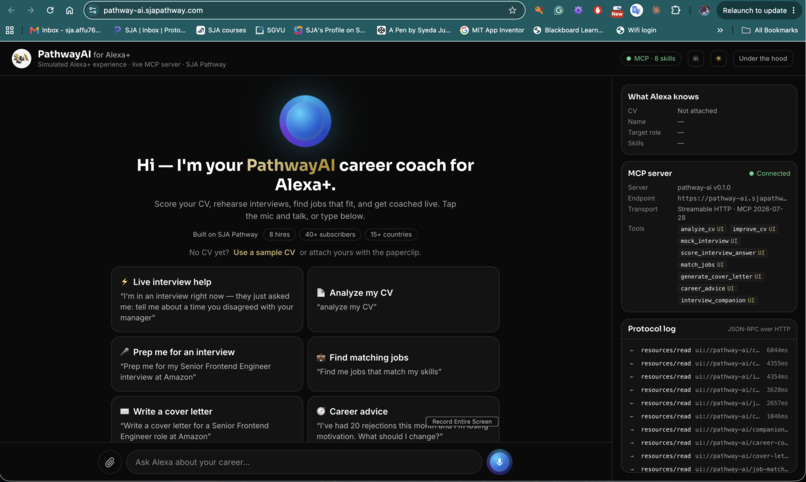
Task: Click the 8 hires pill
Action: (279, 234)
